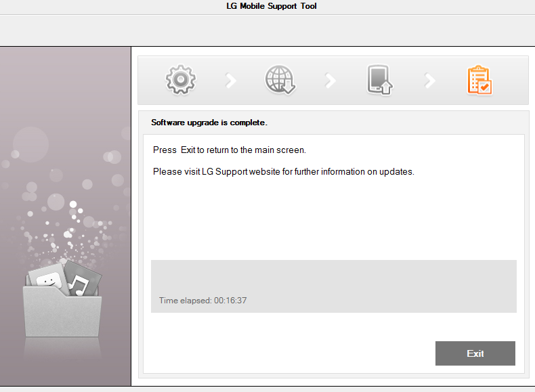Click the blank bar beneath the title

pyautogui.click(x=267, y=30)
